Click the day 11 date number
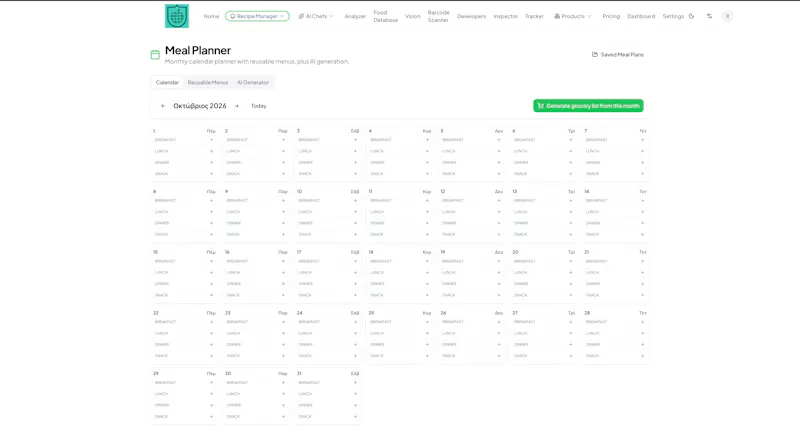This screenshot has width=800, height=446. pyautogui.click(x=370, y=192)
